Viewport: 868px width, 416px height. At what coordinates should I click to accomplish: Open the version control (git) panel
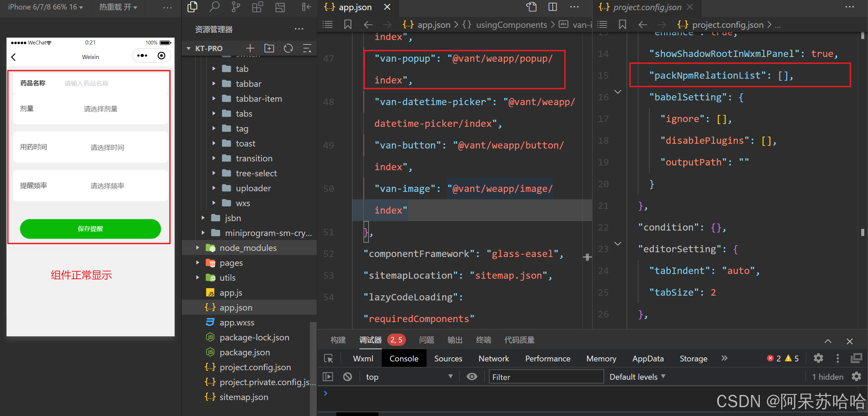tap(236, 7)
